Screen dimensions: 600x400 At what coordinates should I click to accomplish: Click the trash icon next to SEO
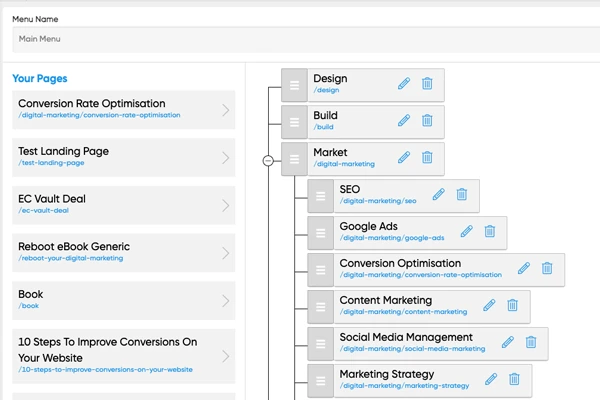pos(462,194)
